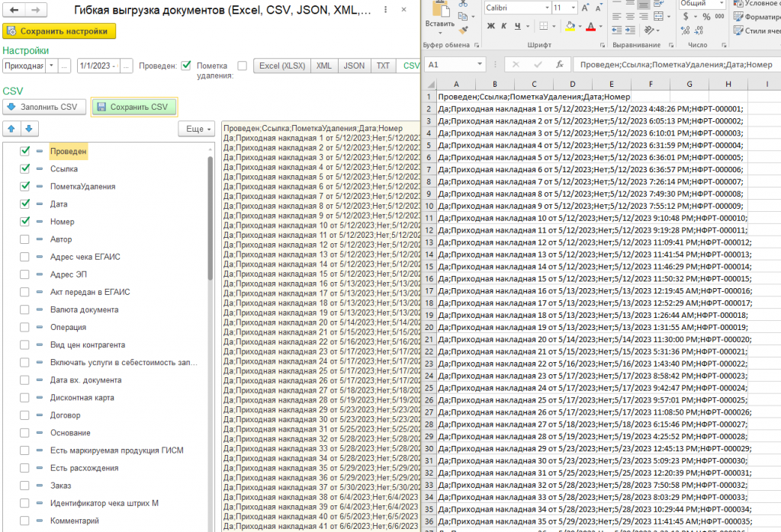Click the accounting currency ($) format icon
The image size is (781, 532).
(686, 17)
